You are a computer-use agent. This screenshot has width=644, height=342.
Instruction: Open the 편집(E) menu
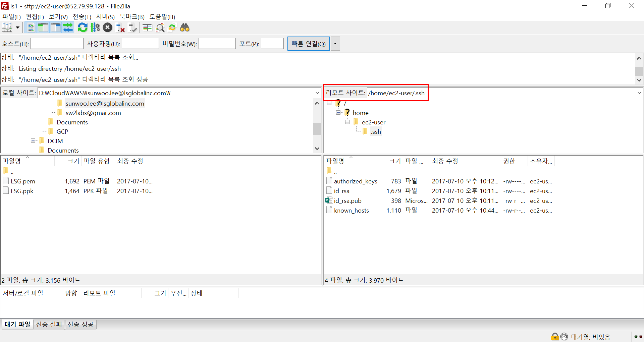pos(35,17)
